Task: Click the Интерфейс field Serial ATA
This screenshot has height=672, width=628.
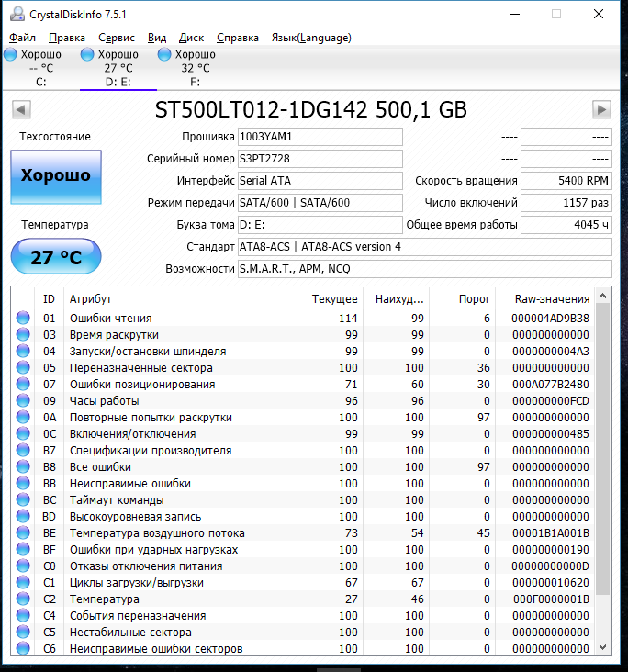Action: click(x=320, y=181)
